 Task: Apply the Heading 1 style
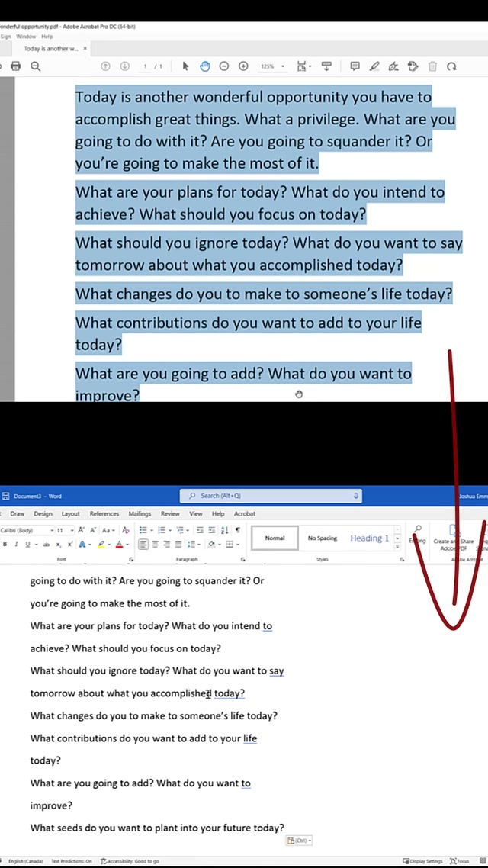tap(369, 538)
